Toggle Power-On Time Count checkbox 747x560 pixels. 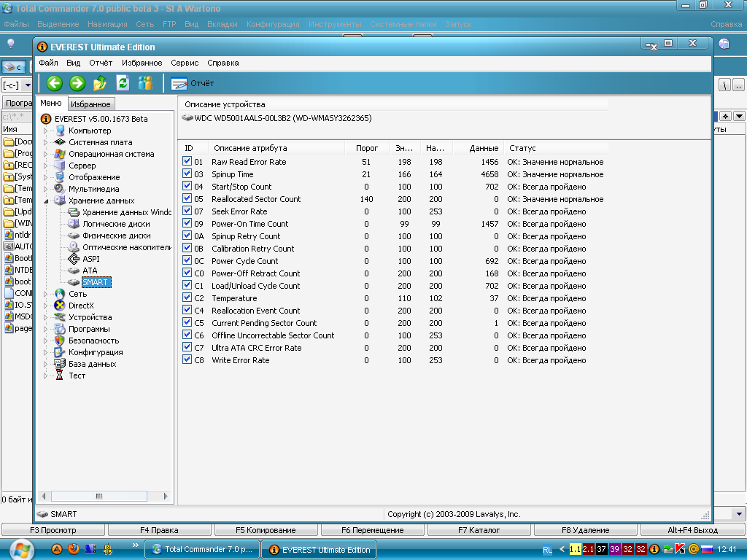click(x=187, y=223)
